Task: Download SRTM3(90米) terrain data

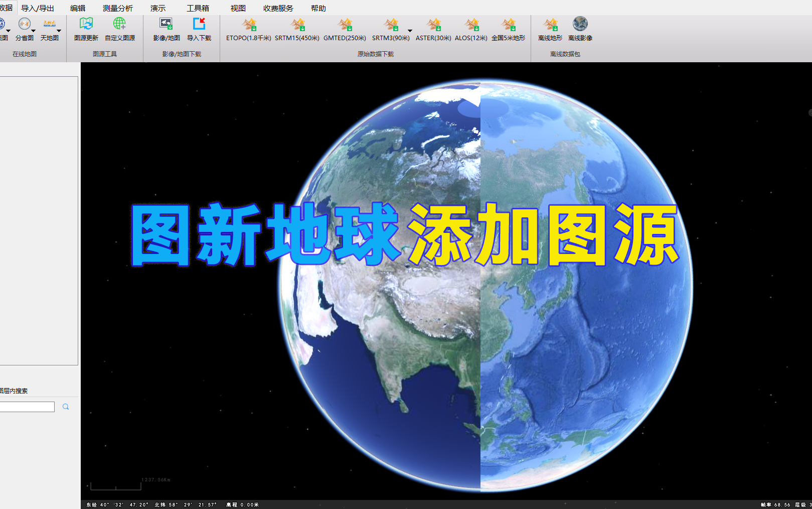Action: [x=391, y=29]
